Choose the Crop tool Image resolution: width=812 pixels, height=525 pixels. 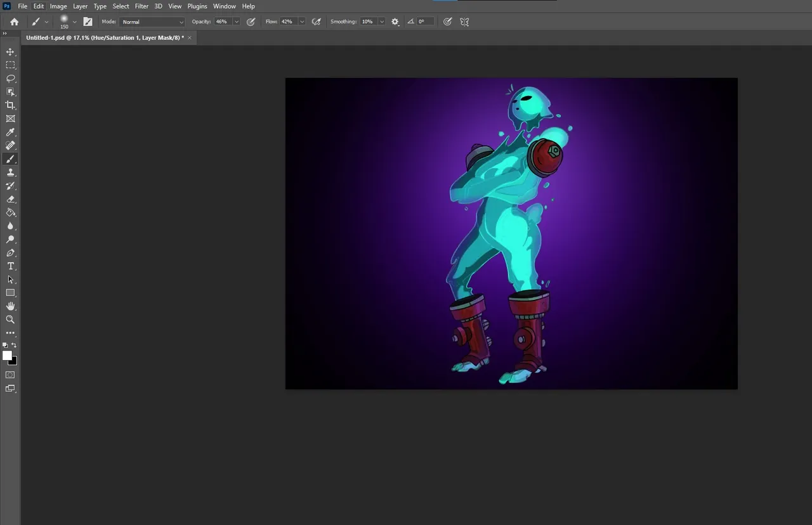point(10,105)
